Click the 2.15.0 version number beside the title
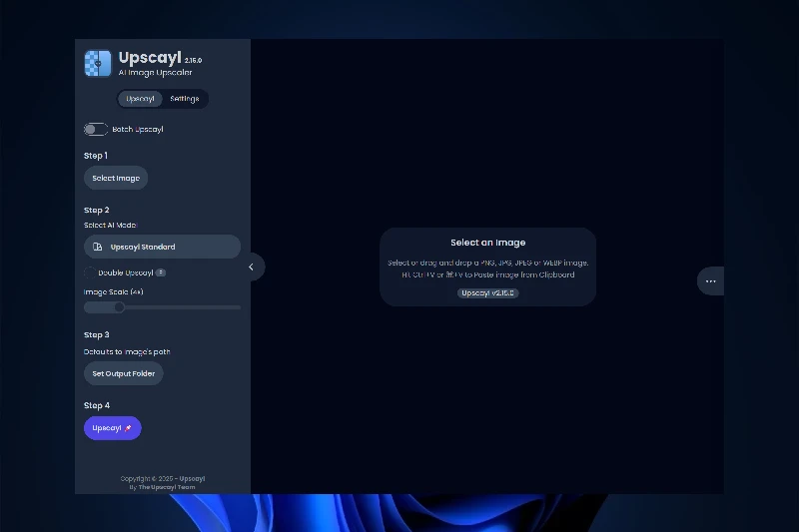Screen dimensions: 799x532 point(193,61)
